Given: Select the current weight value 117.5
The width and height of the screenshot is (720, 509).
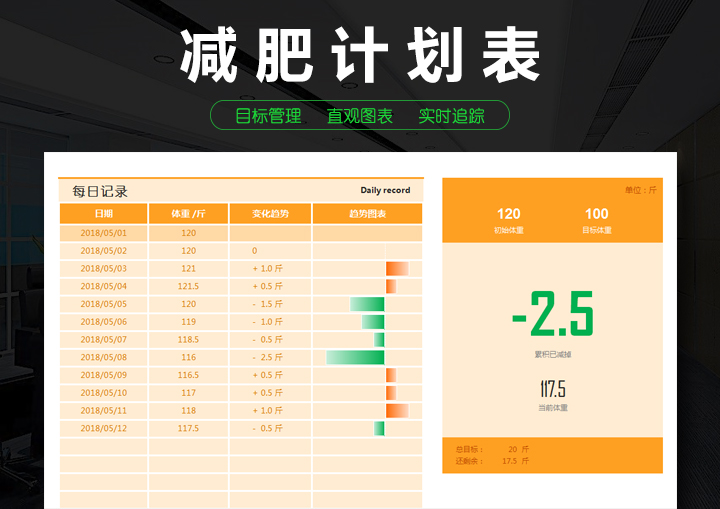Looking at the screenshot, I should [x=552, y=389].
